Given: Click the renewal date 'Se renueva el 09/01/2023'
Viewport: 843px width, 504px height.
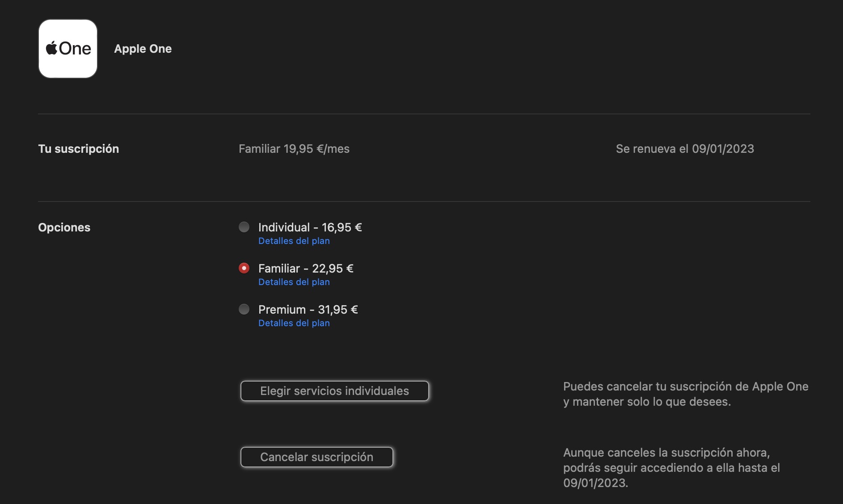Looking at the screenshot, I should pos(685,149).
